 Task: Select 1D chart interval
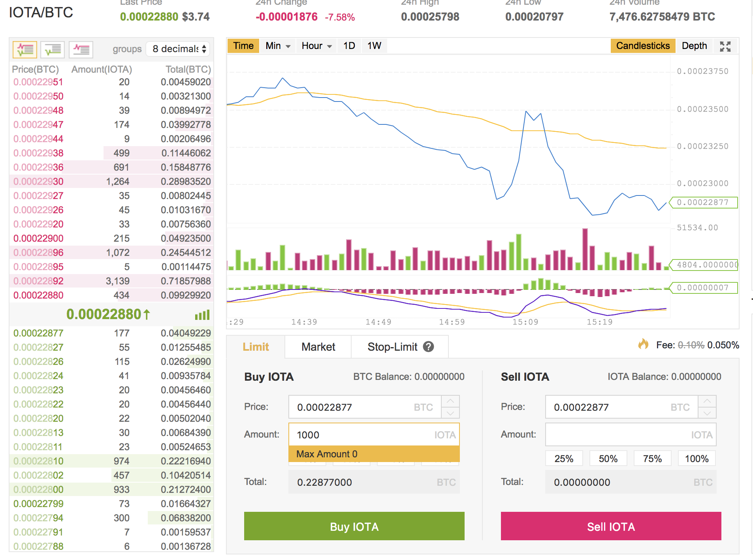[349, 46]
